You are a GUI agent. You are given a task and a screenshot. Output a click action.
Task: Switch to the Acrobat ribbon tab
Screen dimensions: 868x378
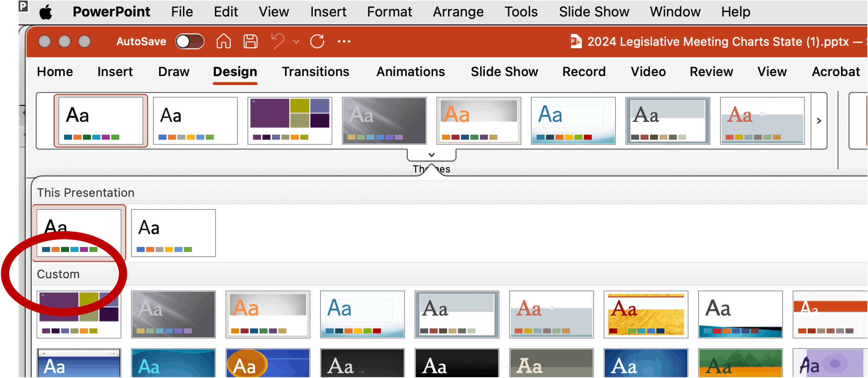836,72
